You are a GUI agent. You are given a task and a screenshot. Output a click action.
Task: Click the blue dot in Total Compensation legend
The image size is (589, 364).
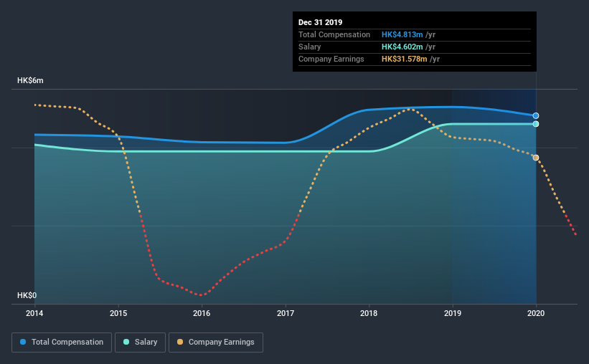tap(23, 342)
